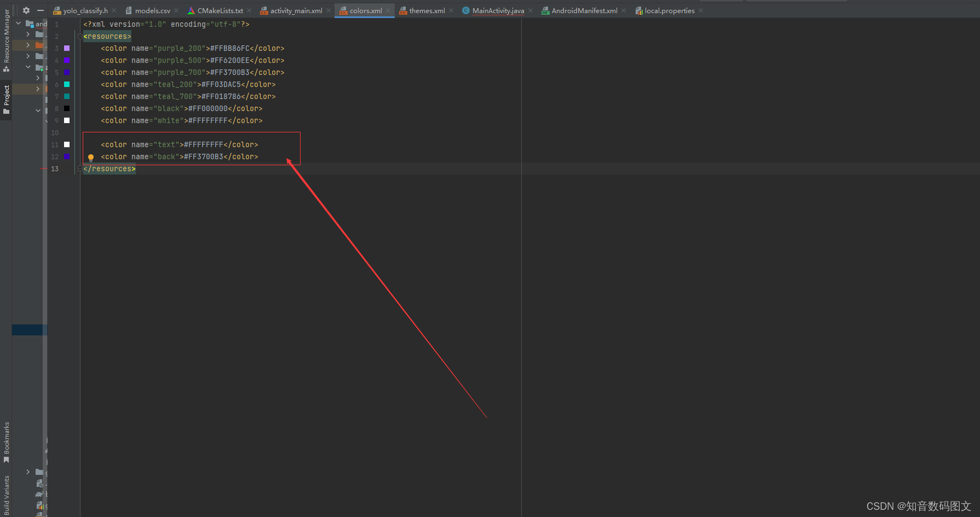Click the white color swatch beside line 9
The width and height of the screenshot is (980, 517).
click(67, 120)
